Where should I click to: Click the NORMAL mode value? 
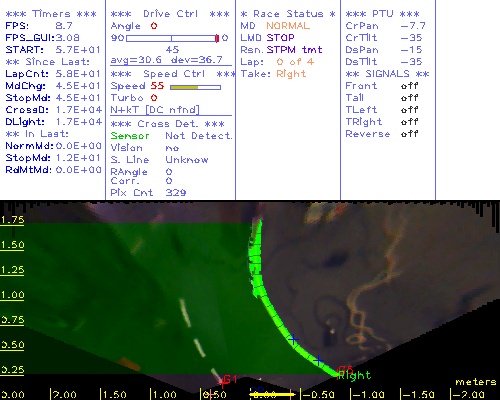(x=288, y=26)
